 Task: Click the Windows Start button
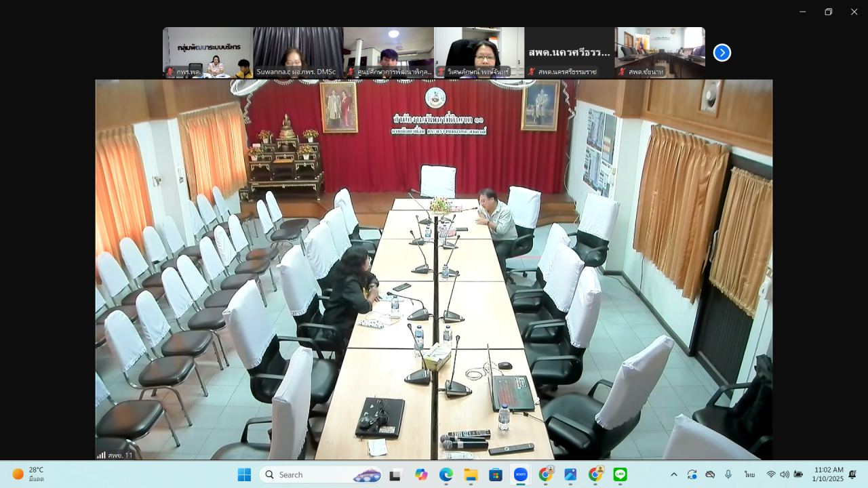244,474
